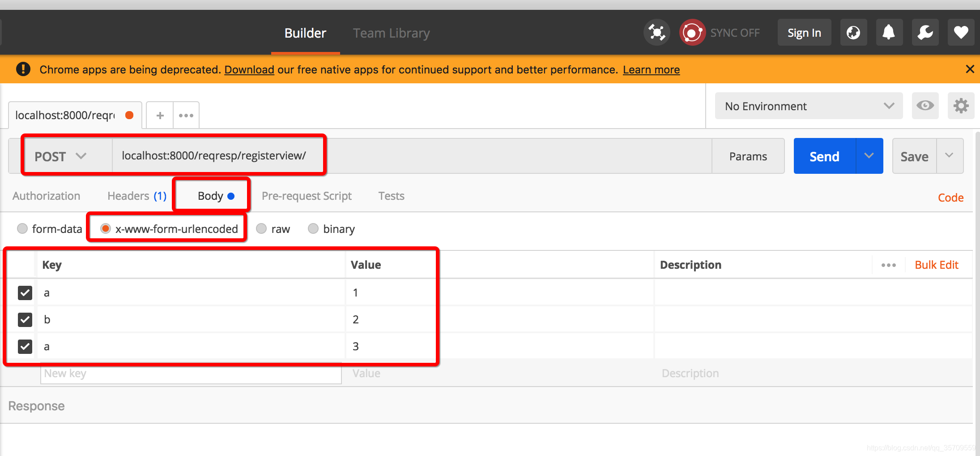Click the Key column header
The height and width of the screenshot is (456, 980).
(x=52, y=265)
